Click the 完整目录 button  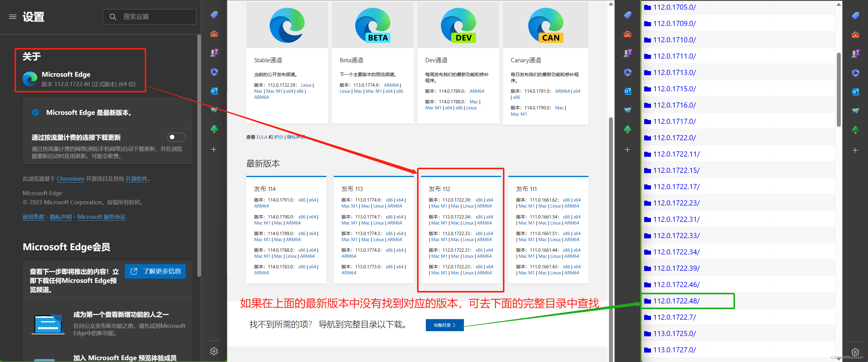point(445,325)
